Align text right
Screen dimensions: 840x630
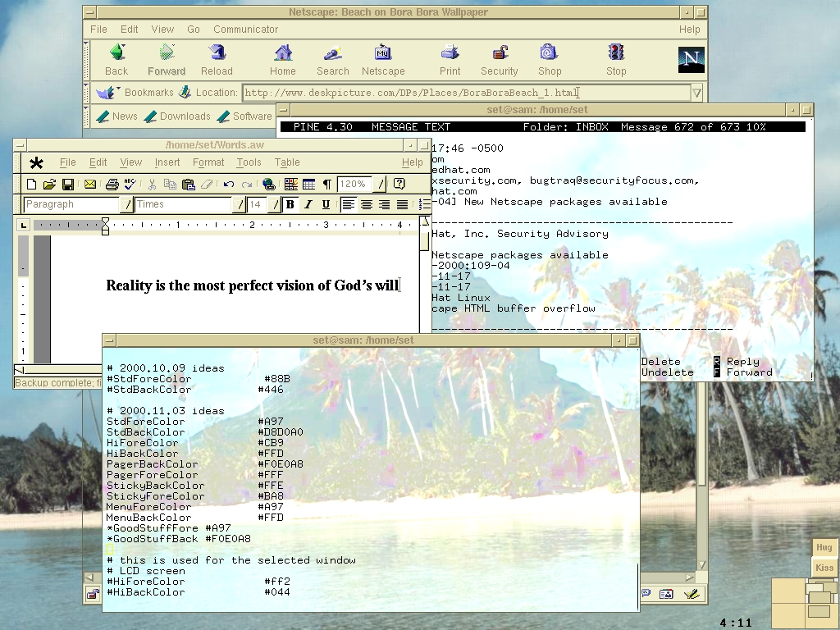pos(384,204)
